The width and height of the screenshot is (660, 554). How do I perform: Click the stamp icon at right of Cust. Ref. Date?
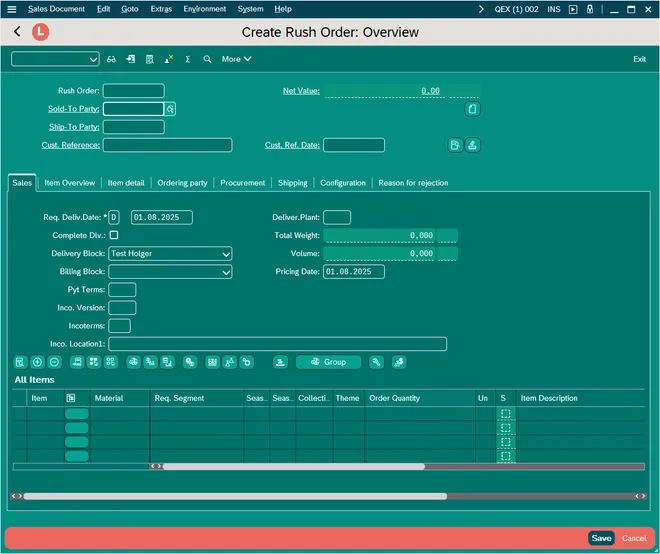click(x=472, y=145)
